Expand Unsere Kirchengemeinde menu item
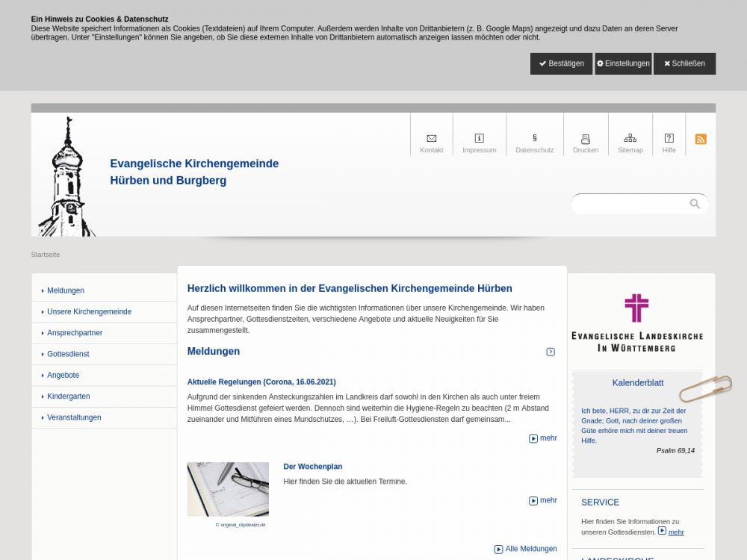The image size is (747, 560). (89, 311)
